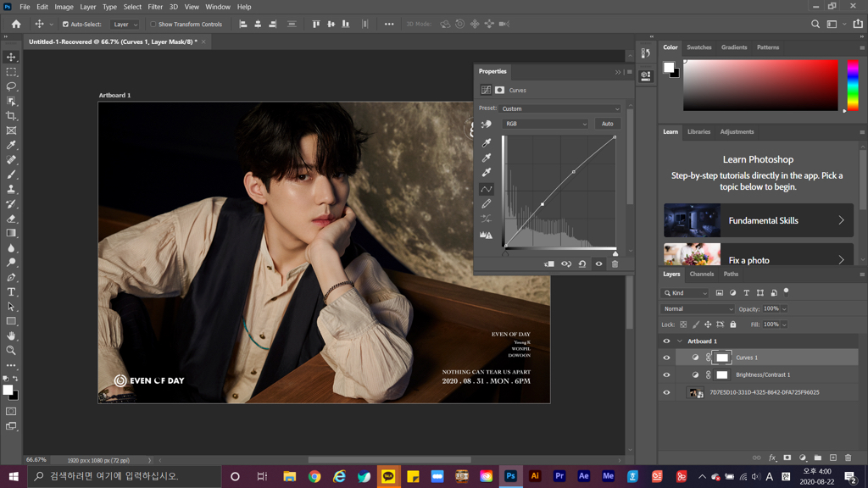The width and height of the screenshot is (868, 488).
Task: Pick the white point eyedropper in Curves
Action: [486, 173]
